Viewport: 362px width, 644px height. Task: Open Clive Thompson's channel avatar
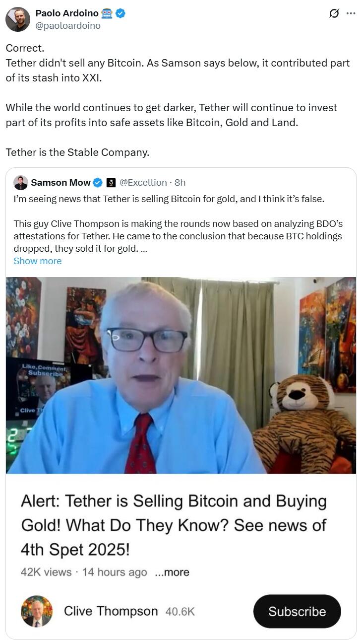click(37, 611)
